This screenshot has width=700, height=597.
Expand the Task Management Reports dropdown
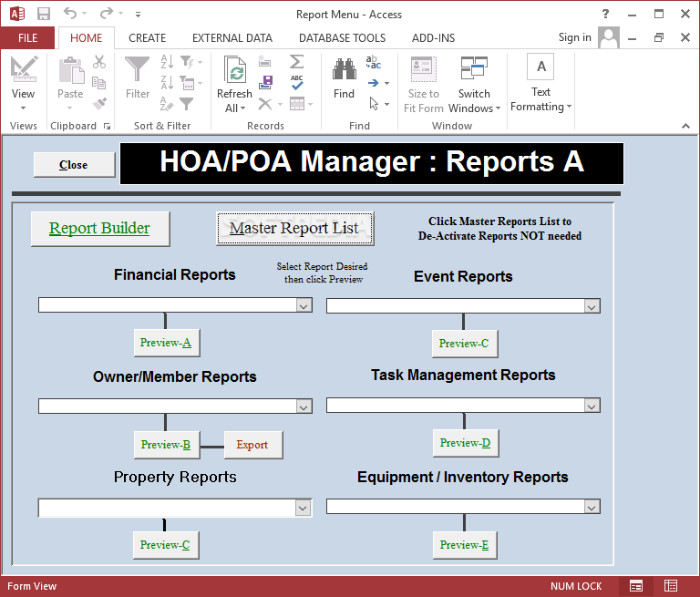tap(592, 406)
